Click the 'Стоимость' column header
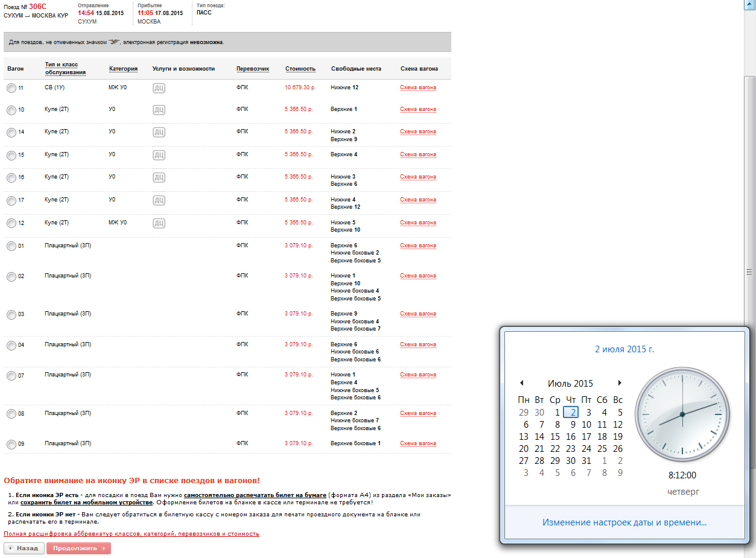 pos(300,69)
